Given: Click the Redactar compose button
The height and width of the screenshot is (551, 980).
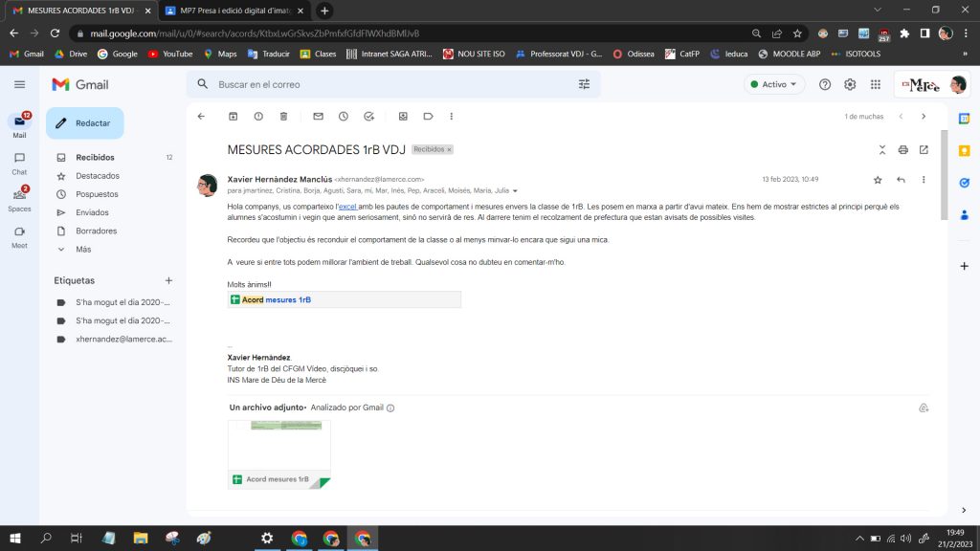Looking at the screenshot, I should coord(84,123).
